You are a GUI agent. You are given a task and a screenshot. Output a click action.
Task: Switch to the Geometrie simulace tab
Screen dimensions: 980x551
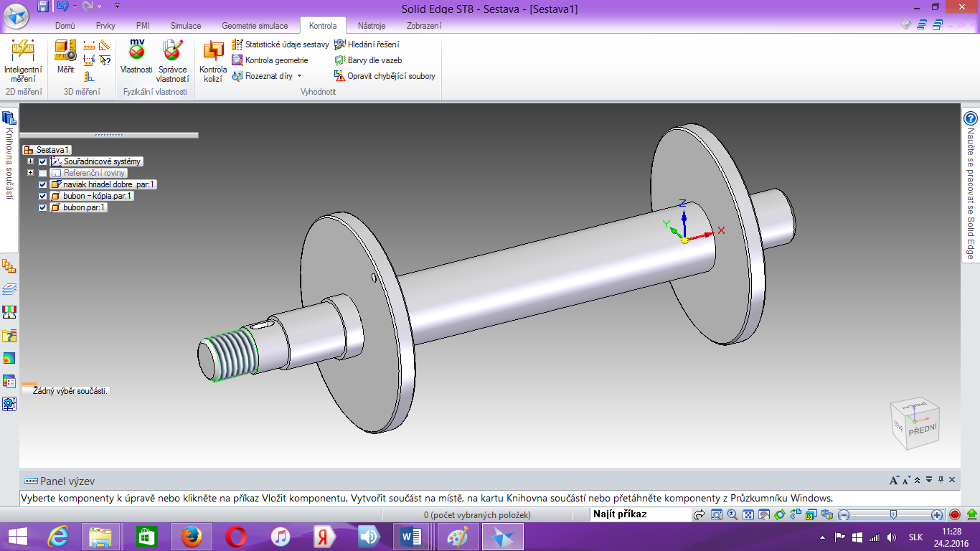[x=255, y=26]
